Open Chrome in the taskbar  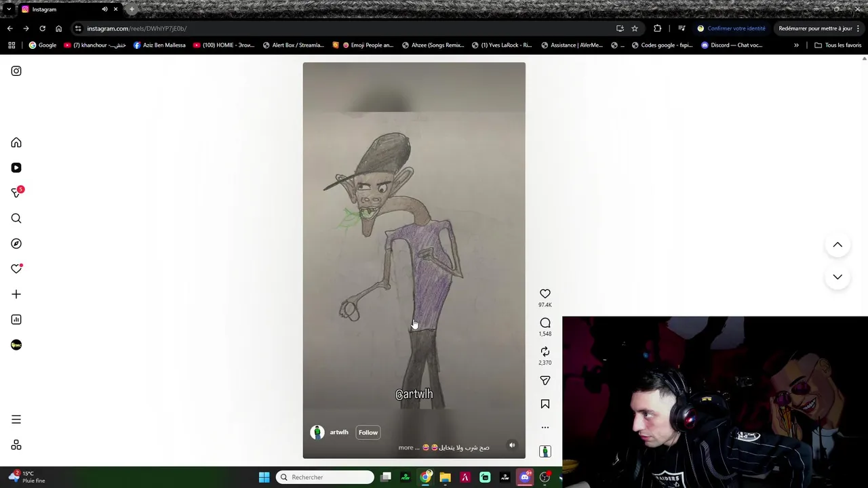[425, 477]
